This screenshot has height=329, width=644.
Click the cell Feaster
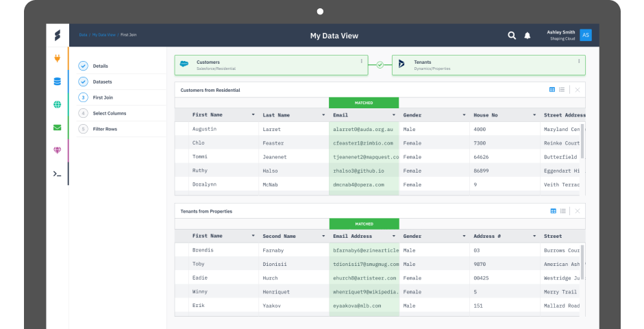[273, 143]
